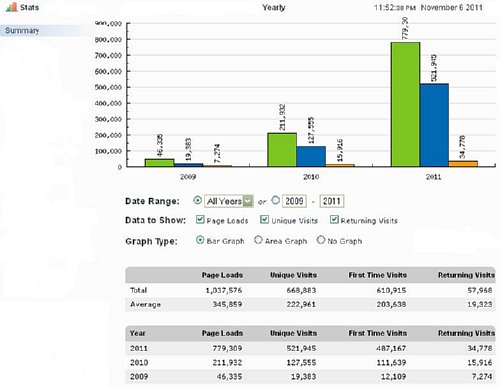Click the Average page loads value 345,859
500x388 pixels.
pyautogui.click(x=227, y=304)
